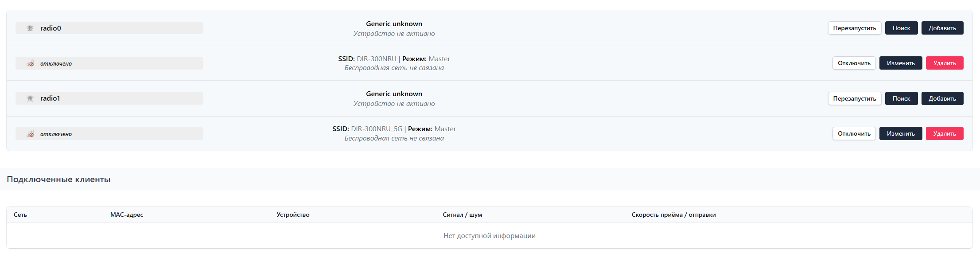Open Изменить for the DIR-300NRU_5G network

point(901,133)
